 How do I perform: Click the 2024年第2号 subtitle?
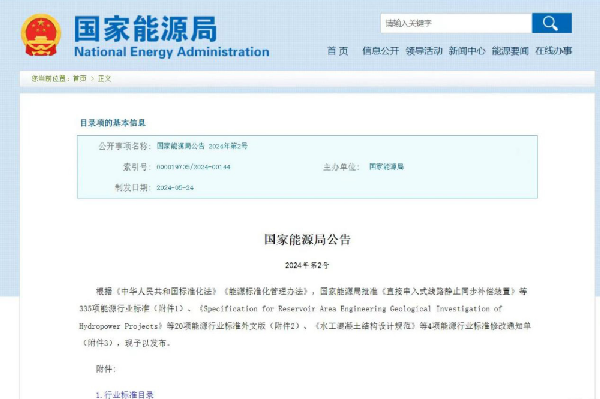[x=307, y=265]
